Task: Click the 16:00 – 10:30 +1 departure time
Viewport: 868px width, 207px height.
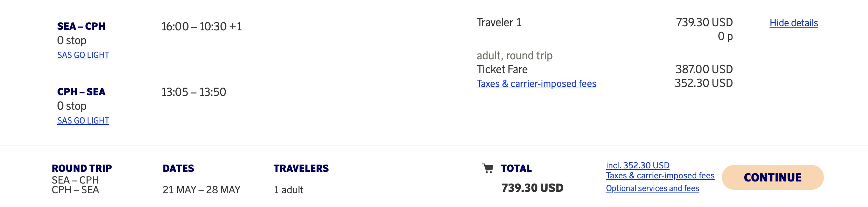Action: [202, 27]
